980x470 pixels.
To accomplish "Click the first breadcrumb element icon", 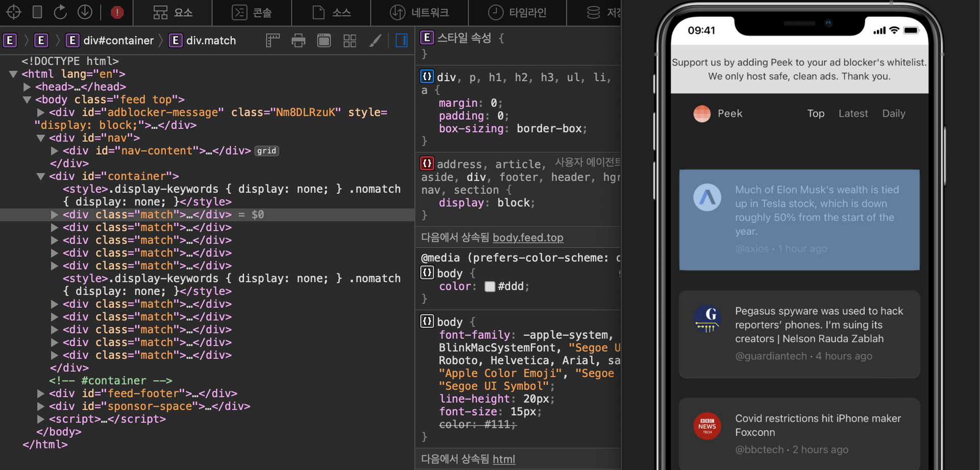I will (10, 40).
